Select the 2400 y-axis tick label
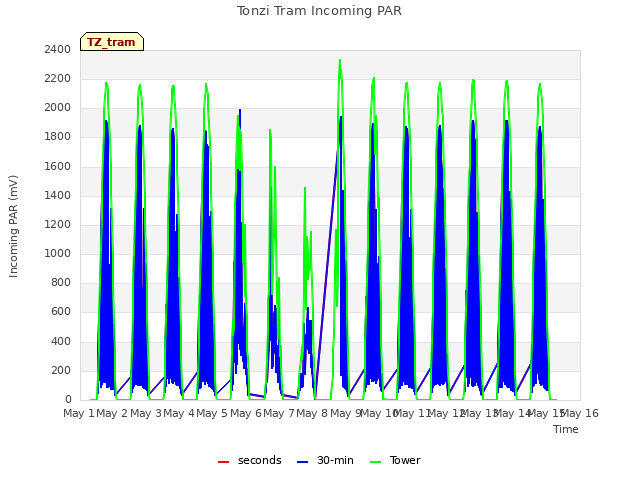 [x=58, y=49]
